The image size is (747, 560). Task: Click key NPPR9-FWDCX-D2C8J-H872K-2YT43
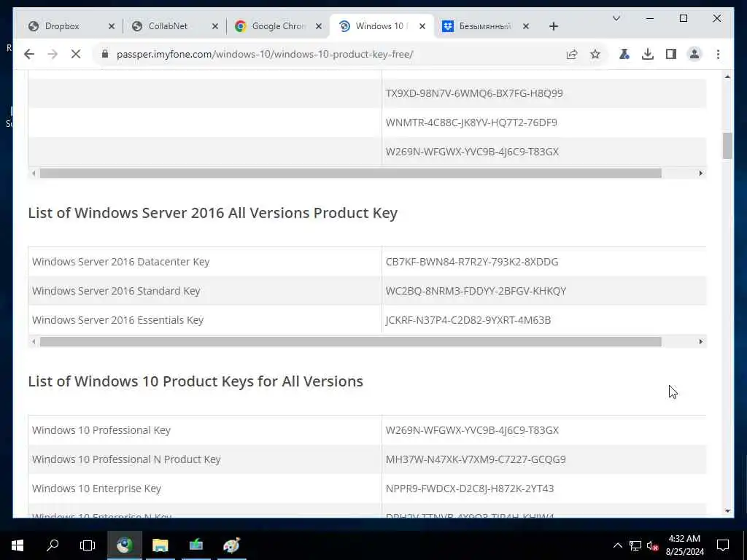click(470, 489)
